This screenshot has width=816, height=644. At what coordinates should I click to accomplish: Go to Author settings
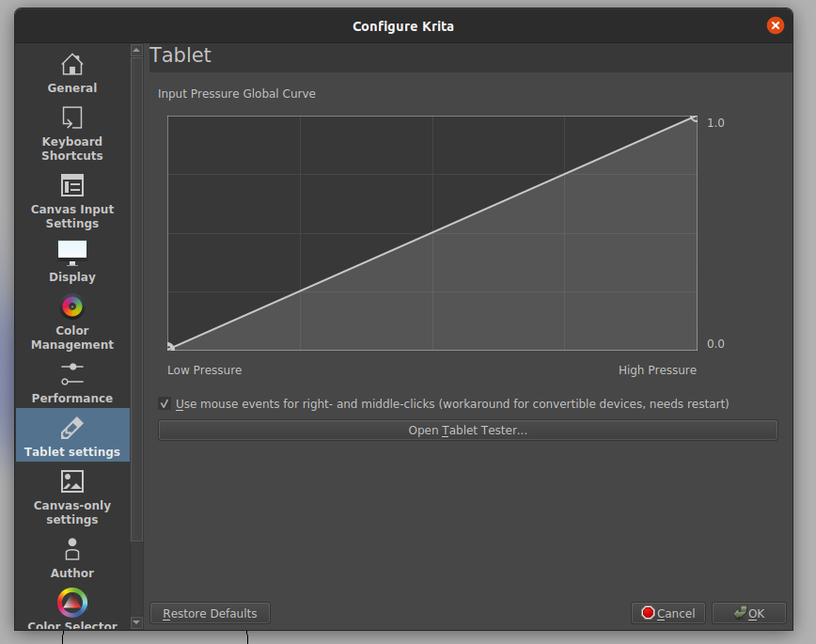click(72, 558)
